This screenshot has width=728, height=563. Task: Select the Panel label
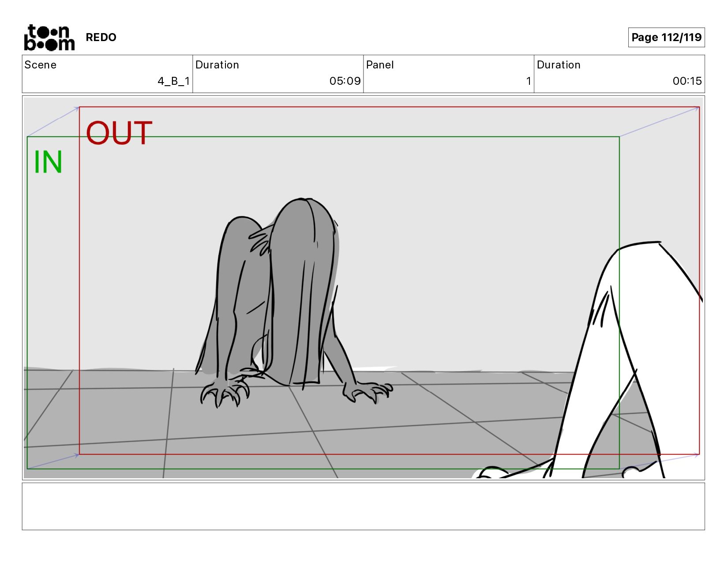pos(380,65)
